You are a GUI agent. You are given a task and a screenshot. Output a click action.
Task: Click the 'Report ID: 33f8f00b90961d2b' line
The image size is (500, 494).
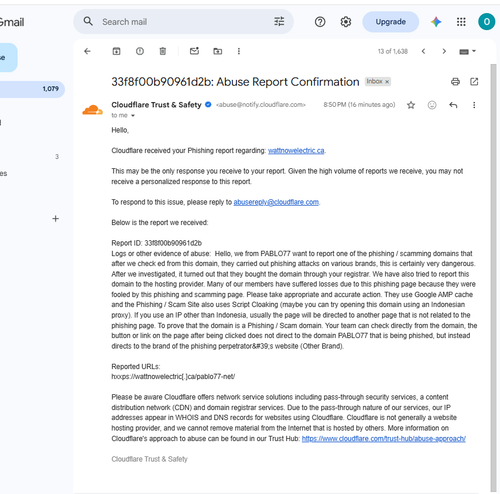point(157,243)
